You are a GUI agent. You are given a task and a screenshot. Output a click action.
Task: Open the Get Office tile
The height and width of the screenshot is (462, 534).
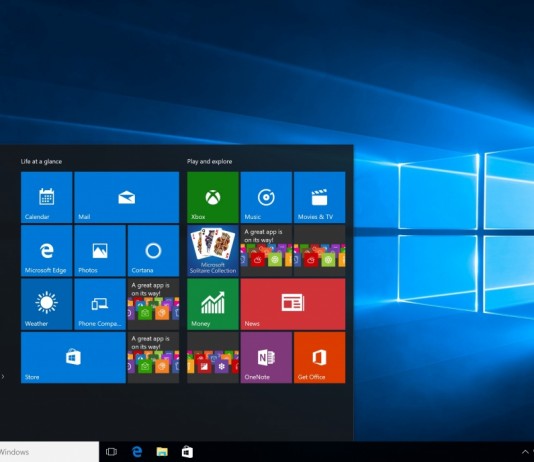320,358
